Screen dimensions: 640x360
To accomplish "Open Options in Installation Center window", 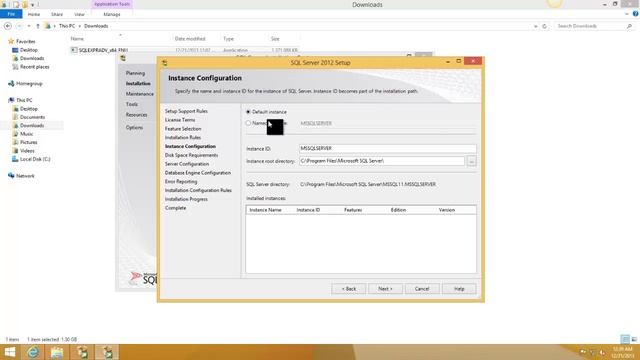I will pos(134,127).
